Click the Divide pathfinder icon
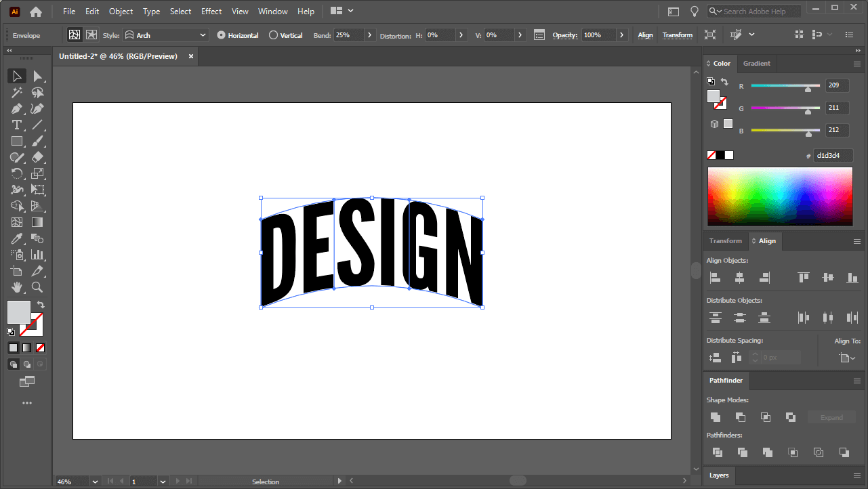The width and height of the screenshot is (868, 489). click(718, 452)
